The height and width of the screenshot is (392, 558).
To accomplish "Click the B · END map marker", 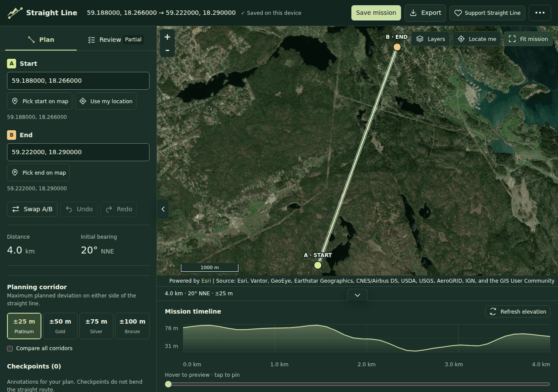I will click(397, 47).
